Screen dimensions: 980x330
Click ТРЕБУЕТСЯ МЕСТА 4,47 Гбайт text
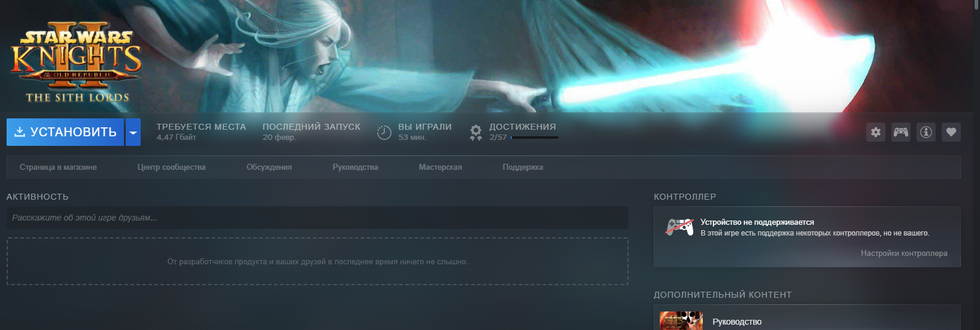(201, 132)
